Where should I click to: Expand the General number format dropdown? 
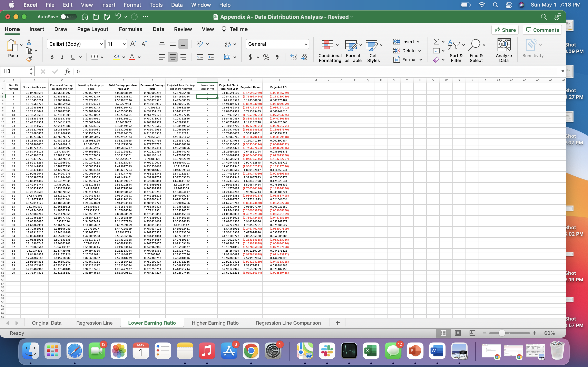pos(306,44)
